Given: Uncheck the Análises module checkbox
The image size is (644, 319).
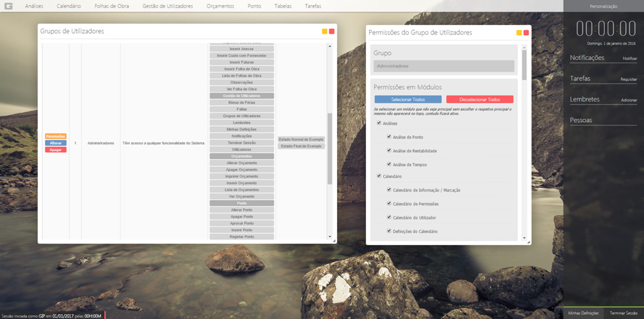Looking at the screenshot, I should [379, 123].
